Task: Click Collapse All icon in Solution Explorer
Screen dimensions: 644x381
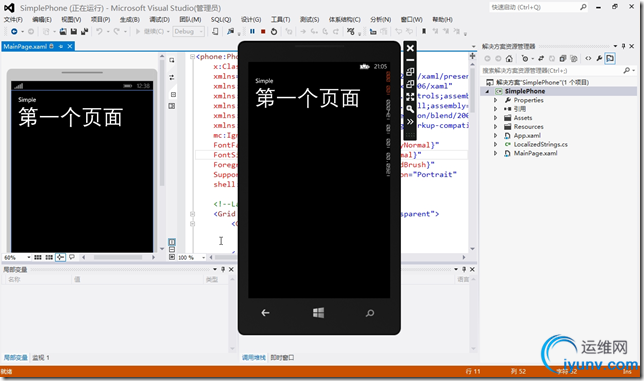Action: 563,58
